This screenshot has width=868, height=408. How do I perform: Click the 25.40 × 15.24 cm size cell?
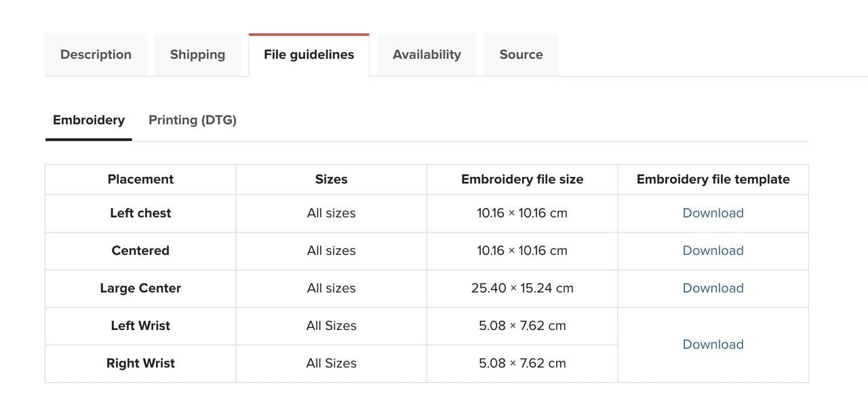tap(522, 288)
